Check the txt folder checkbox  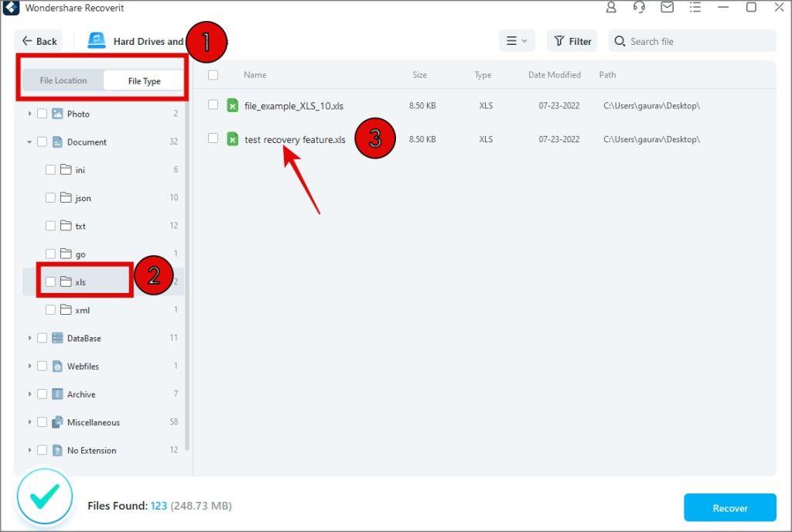(50, 226)
